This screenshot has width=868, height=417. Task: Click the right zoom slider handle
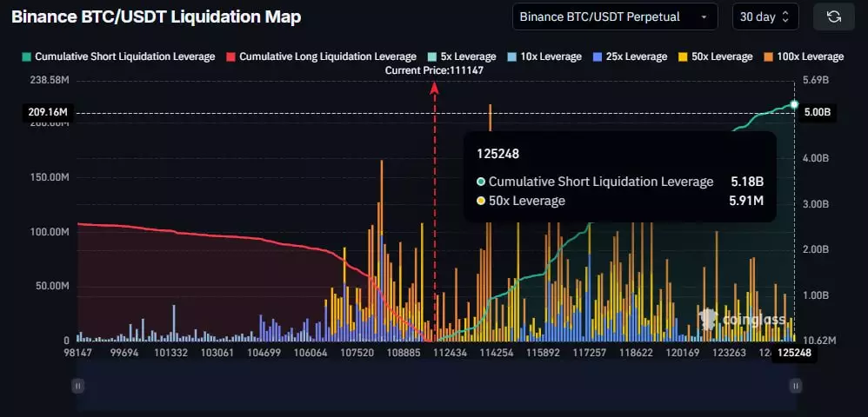click(x=794, y=386)
